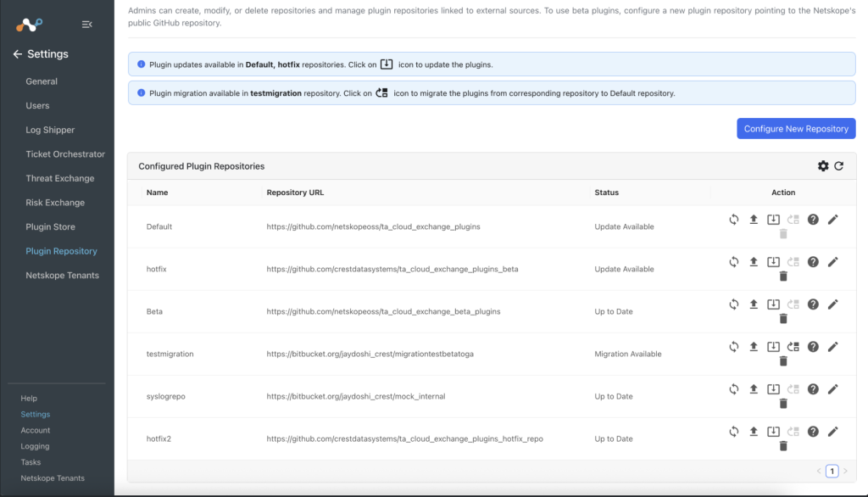The image size is (868, 497).
Task: Edit the hotfix2 repository
Action: pos(832,432)
